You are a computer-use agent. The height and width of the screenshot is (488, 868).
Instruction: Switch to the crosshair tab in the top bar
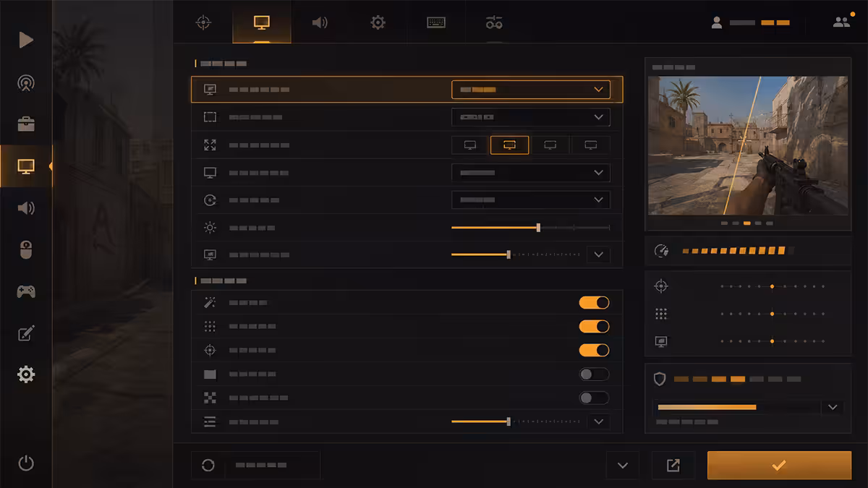203,22
